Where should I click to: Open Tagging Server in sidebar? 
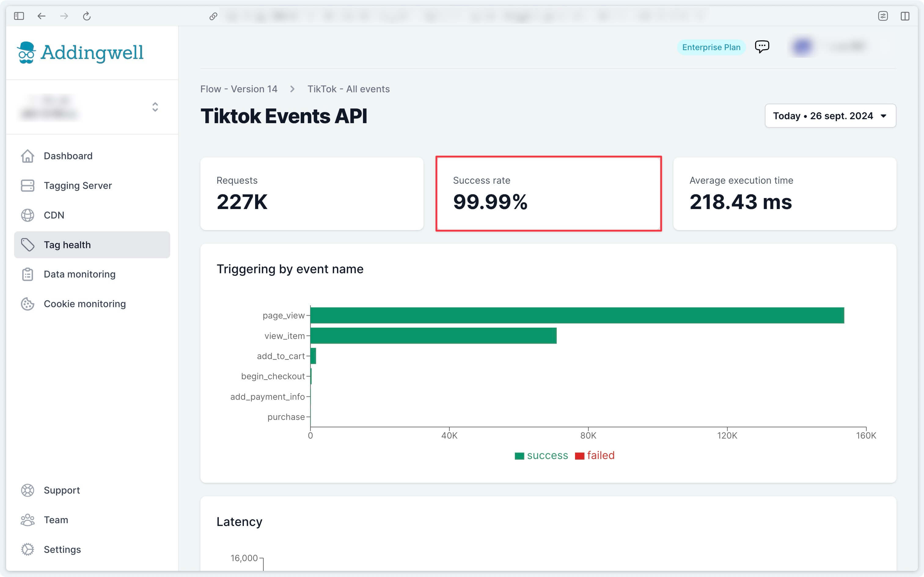(92, 186)
